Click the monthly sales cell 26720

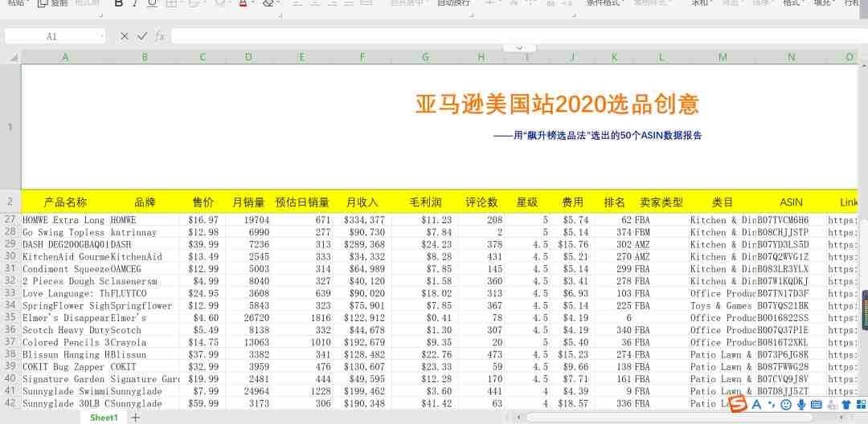(x=248, y=318)
